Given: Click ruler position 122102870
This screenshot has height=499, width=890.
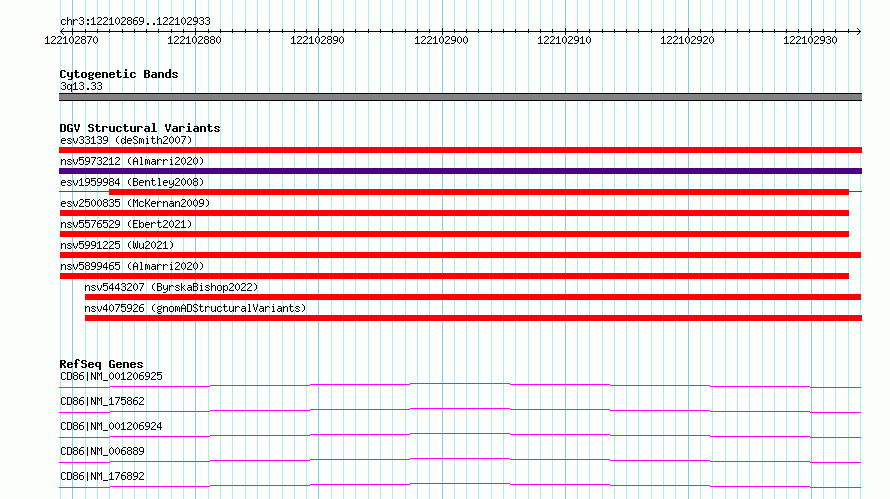Looking at the screenshot, I should tap(72, 40).
